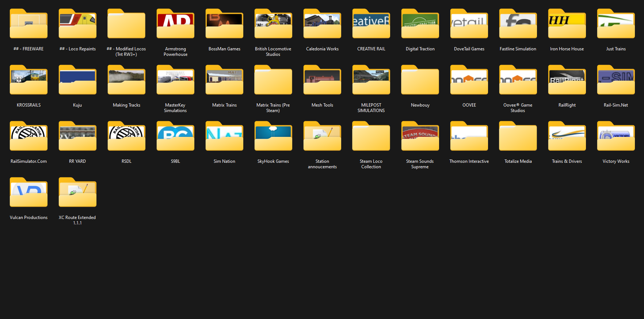Select the Trains & Drivers folder thumbnail
This screenshot has width=644, height=319.
[x=567, y=137]
